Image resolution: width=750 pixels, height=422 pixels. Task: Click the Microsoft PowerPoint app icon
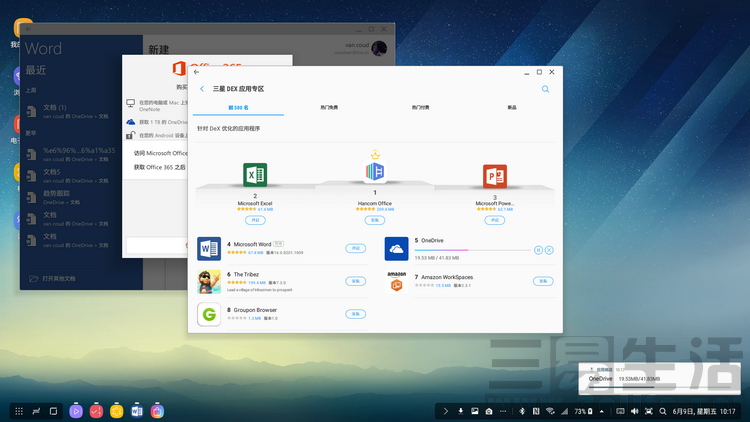coord(494,175)
